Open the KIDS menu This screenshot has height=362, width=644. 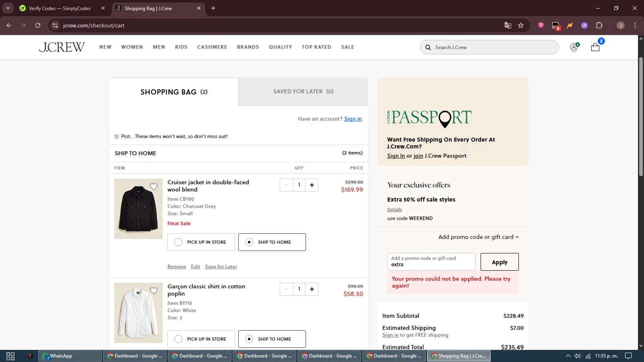[181, 47]
